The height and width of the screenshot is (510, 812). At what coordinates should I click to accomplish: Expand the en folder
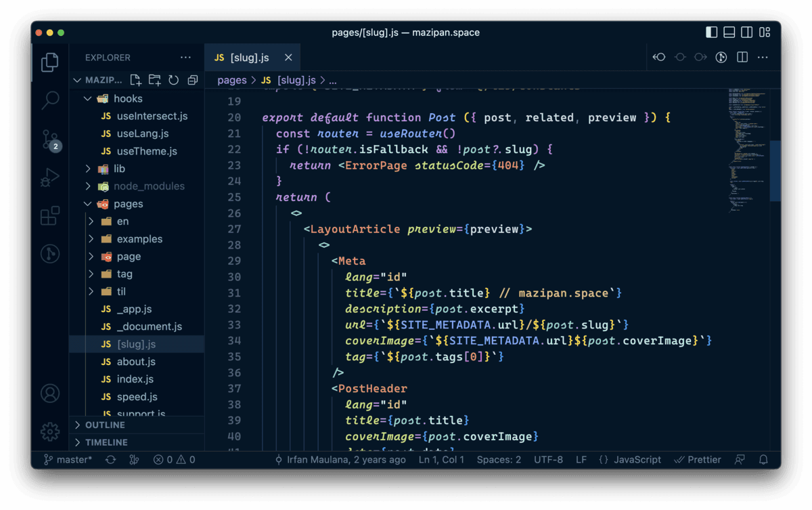click(x=137, y=221)
